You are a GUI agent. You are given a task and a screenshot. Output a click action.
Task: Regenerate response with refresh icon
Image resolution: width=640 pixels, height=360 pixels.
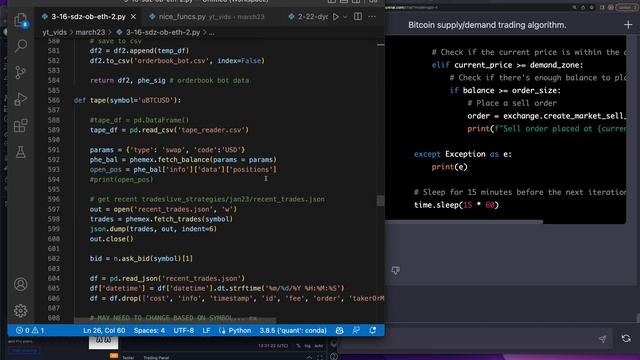[x=626, y=338]
